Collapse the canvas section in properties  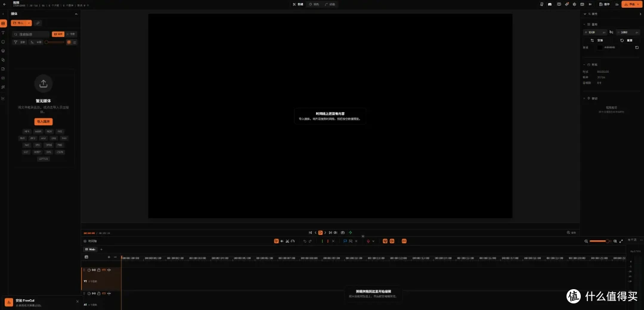[585, 24]
